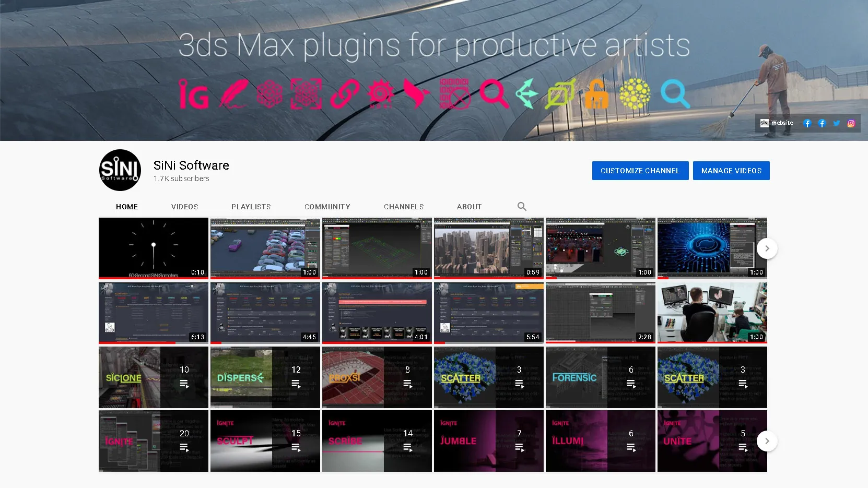Open the Unite playlist with 5 videos
The width and height of the screenshot is (868, 488).
712,441
